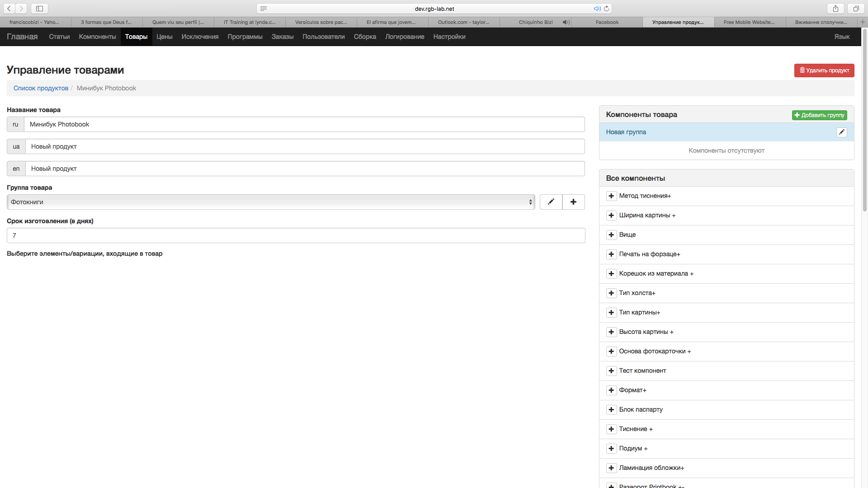Click the pencil edit icon for Новая группа

(841, 132)
